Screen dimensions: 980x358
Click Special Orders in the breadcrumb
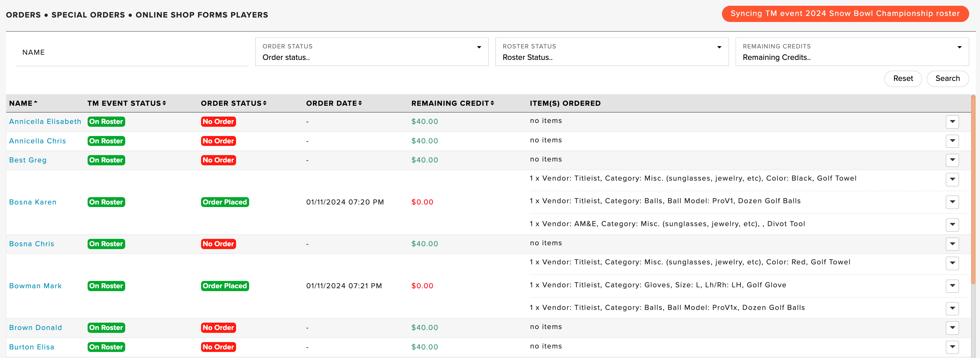(x=88, y=15)
